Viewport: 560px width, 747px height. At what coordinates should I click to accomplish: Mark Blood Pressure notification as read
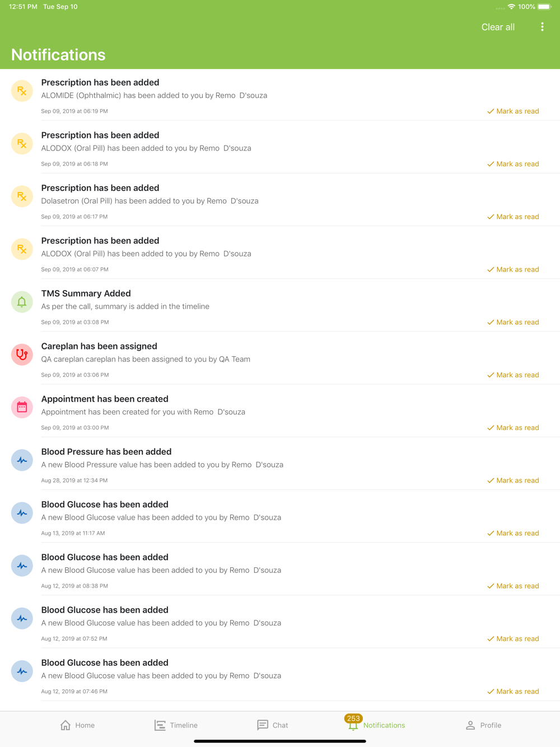513,480
